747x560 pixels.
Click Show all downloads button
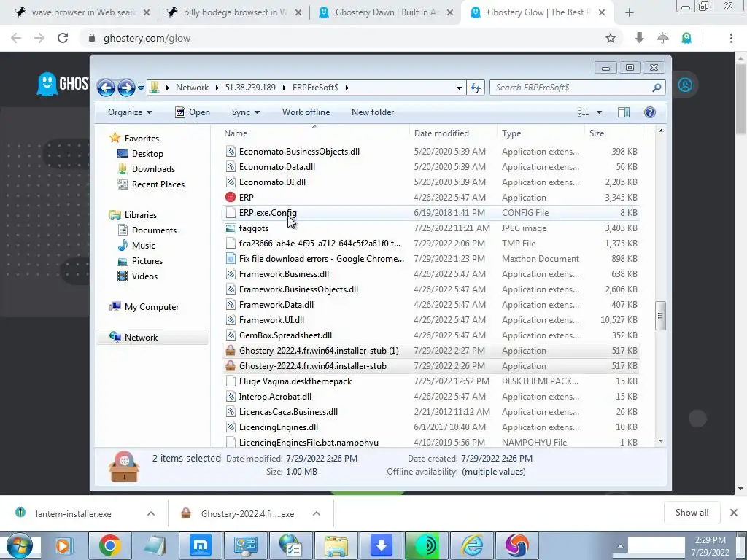pyautogui.click(x=692, y=513)
